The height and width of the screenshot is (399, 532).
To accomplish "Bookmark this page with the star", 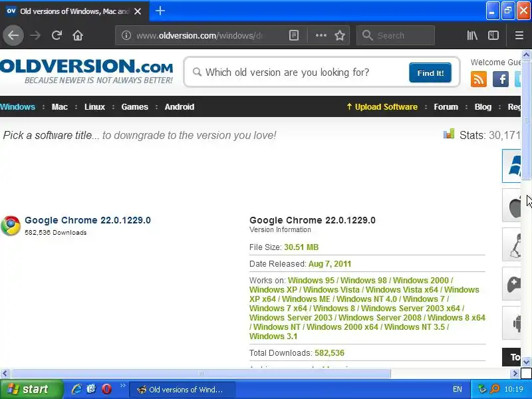I will [340, 35].
